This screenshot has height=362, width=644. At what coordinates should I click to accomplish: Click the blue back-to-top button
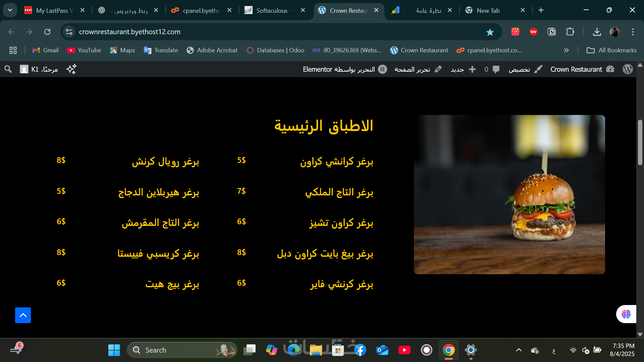[23, 315]
